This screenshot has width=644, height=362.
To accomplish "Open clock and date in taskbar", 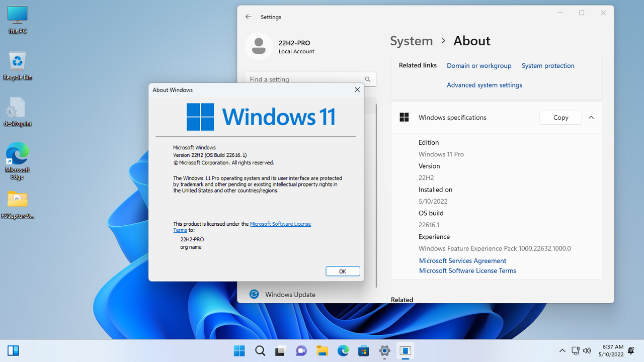I will point(612,350).
